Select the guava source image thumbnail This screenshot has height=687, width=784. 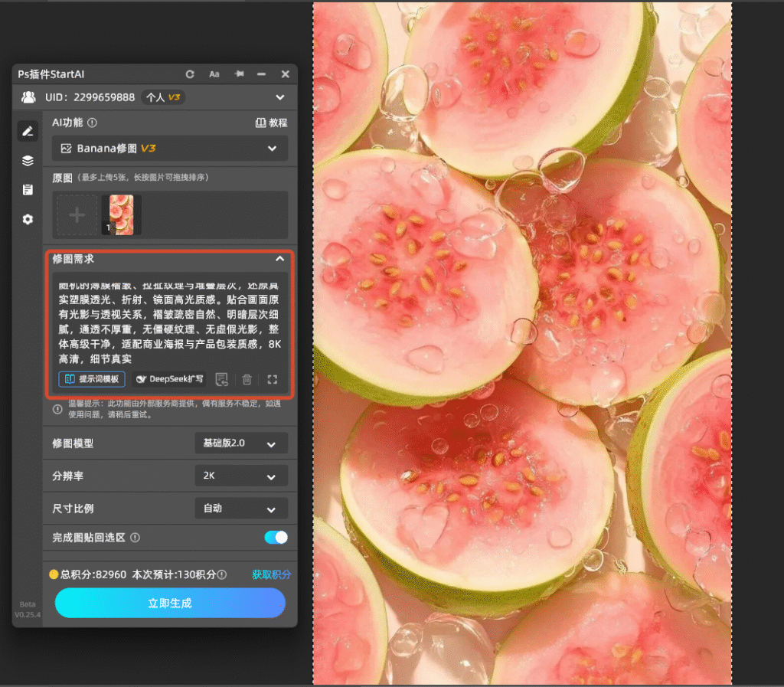tap(122, 215)
